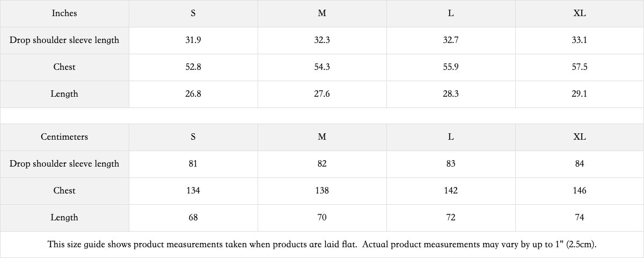This screenshot has height=258, width=644.
Task: Select the Length row label in Centimeters table
Action: point(64,218)
